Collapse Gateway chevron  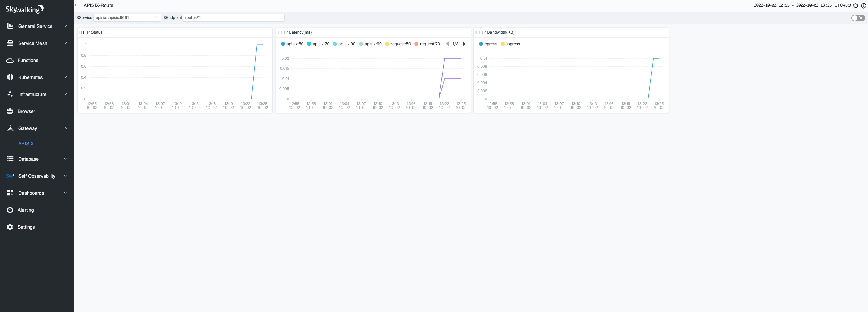click(x=65, y=128)
